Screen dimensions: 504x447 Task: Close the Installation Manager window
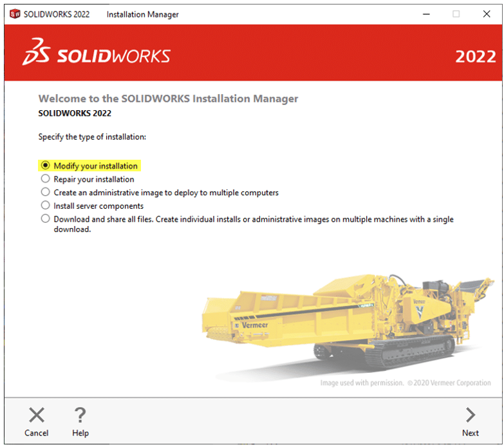tap(487, 14)
